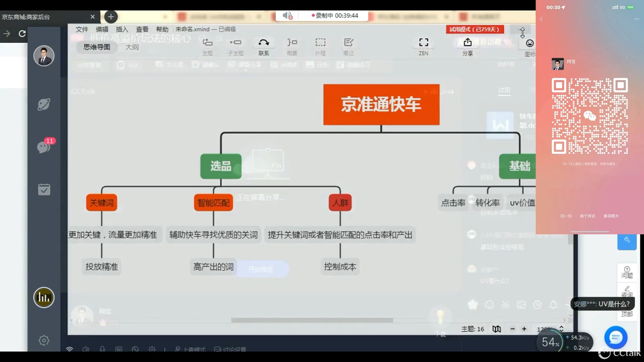
Task: Click the 试用模式 trial mode badge
Action: [475, 29]
